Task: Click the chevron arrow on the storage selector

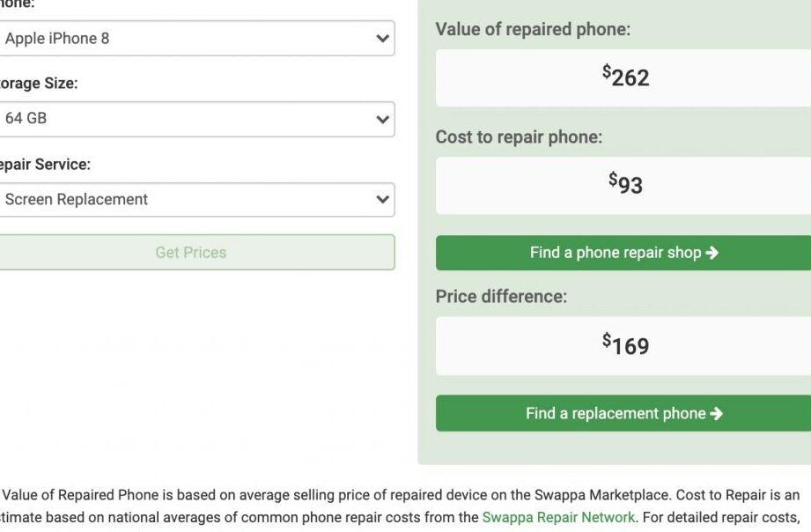Action: click(x=382, y=119)
